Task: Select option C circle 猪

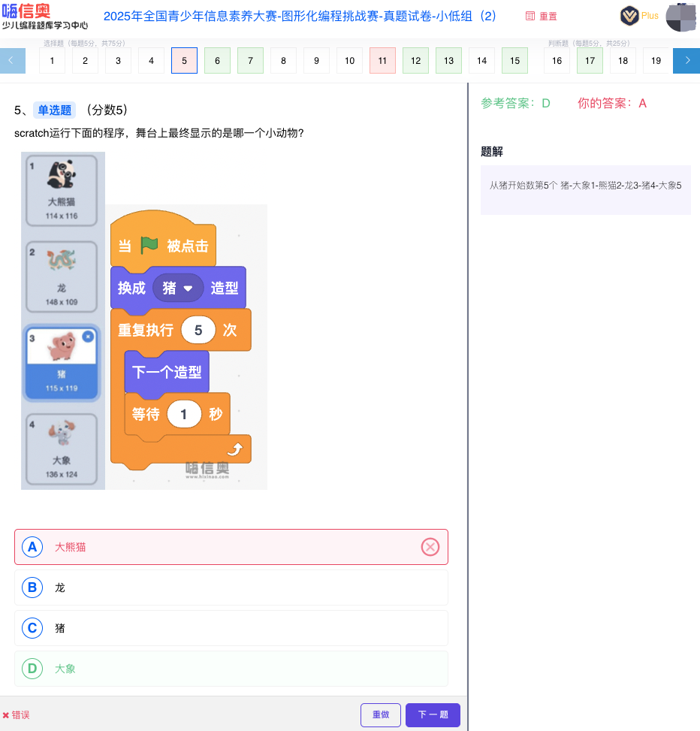Action: coord(32,628)
